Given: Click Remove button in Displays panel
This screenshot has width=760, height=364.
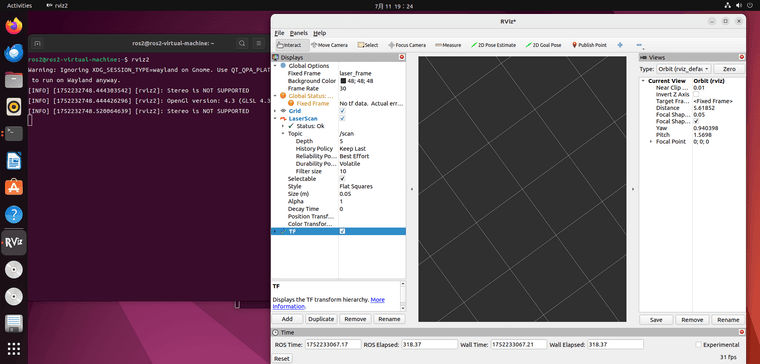Looking at the screenshot, I should pos(355,319).
